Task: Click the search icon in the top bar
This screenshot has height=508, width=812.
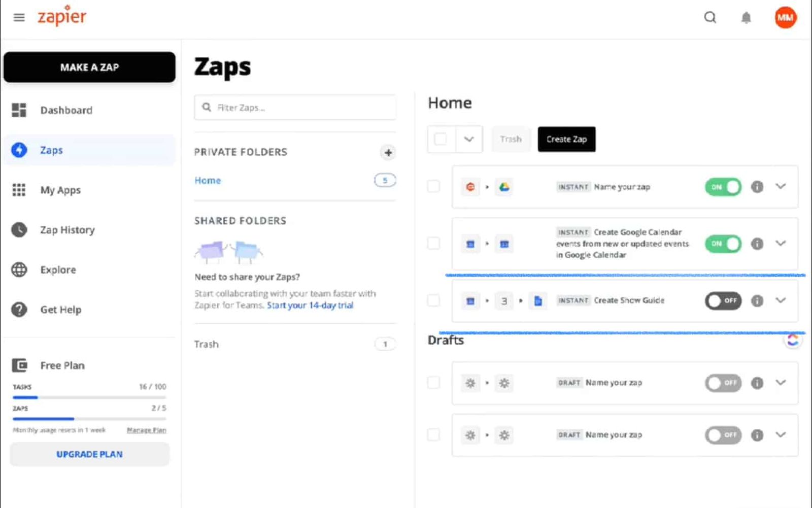Action: [709, 17]
